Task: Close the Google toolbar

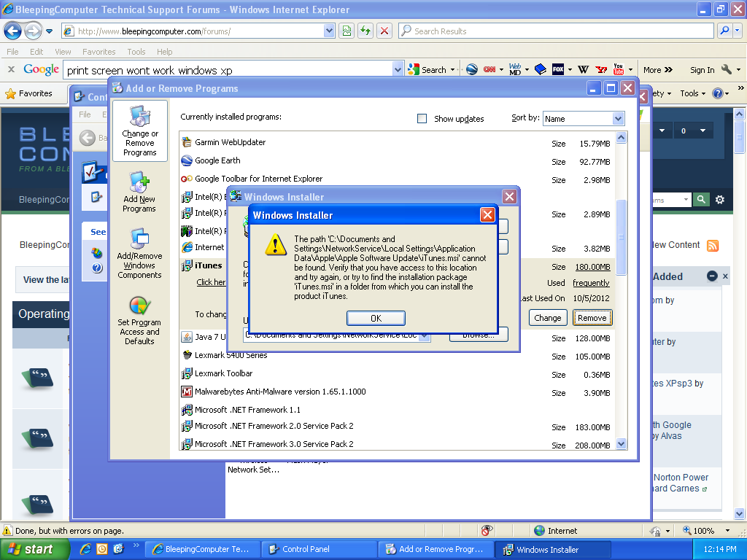Action: [11, 69]
